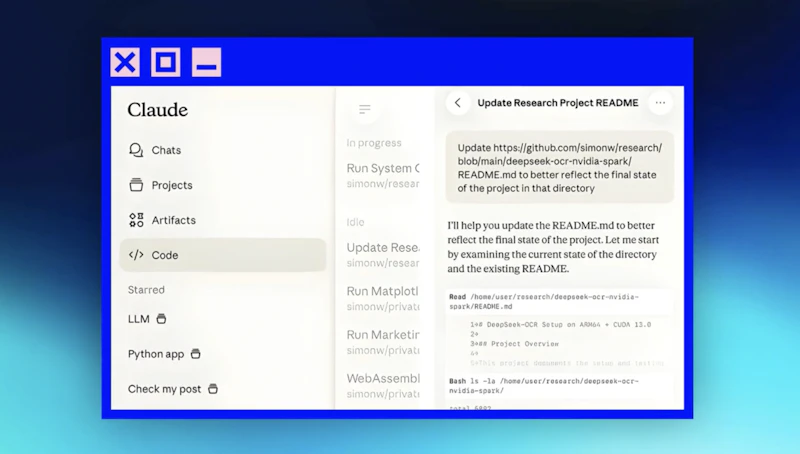This screenshot has width=800, height=454.
Task: Click the Projects stack icon
Action: [136, 185]
